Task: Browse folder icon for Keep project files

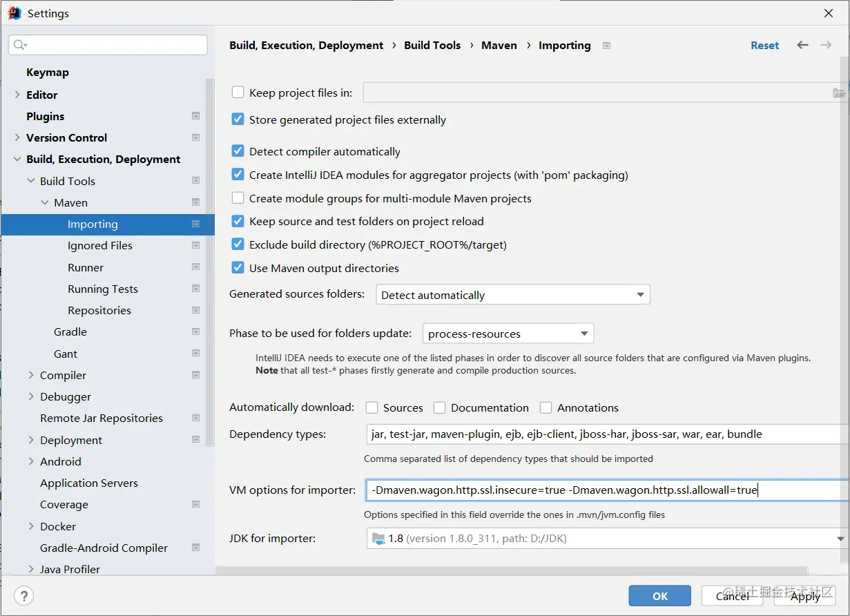Action: [839, 93]
